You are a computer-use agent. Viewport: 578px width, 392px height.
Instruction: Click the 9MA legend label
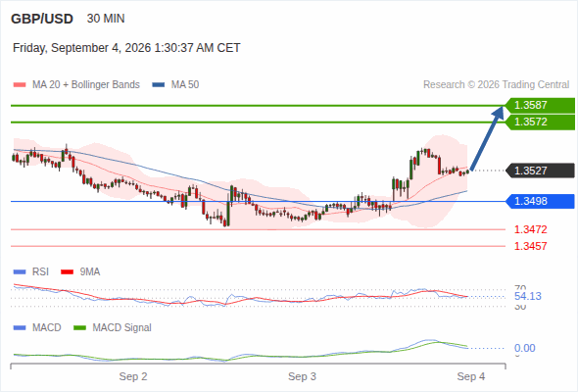[x=90, y=272]
